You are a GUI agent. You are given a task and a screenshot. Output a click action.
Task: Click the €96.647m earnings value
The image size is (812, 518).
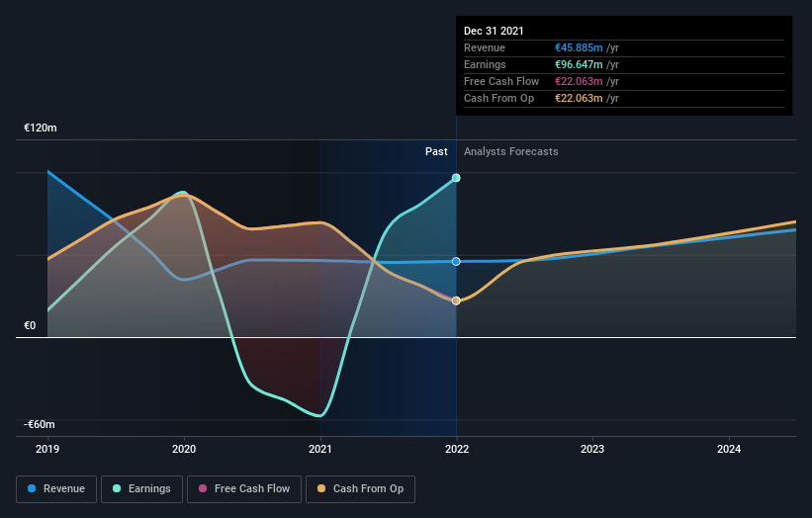[x=579, y=64]
